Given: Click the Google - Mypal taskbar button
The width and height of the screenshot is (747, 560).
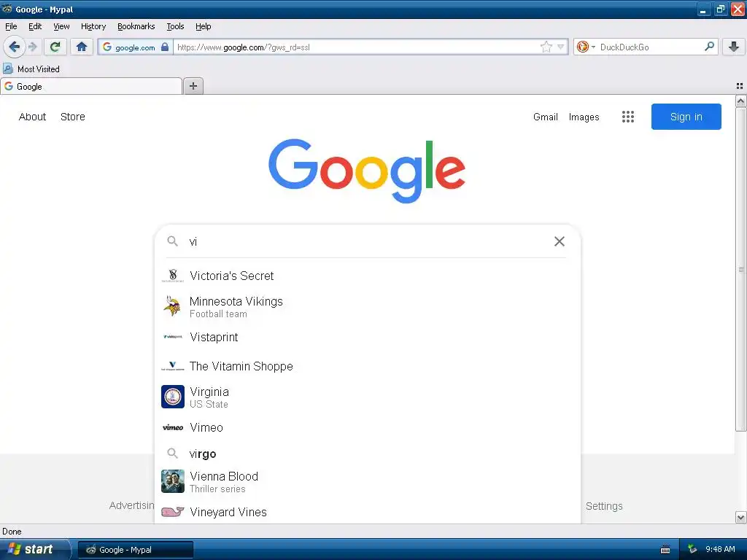Looking at the screenshot, I should coord(136,550).
